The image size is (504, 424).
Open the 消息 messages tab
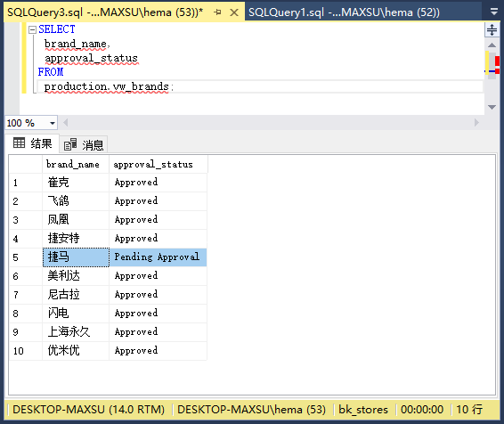84,145
